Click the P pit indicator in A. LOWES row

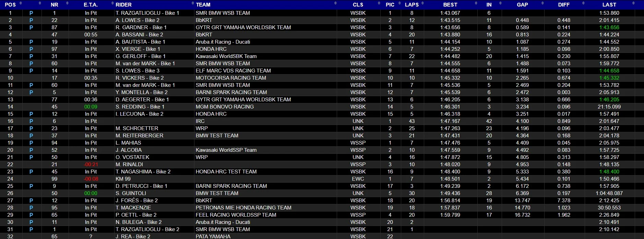click(31, 20)
